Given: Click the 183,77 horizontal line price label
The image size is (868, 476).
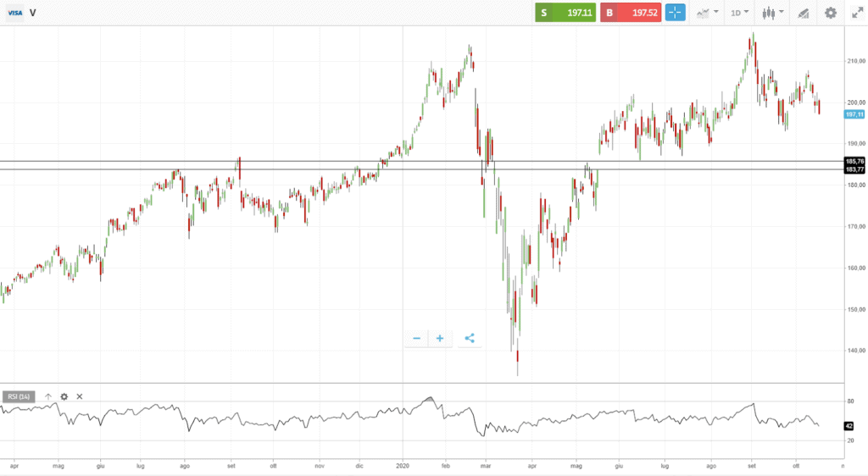Looking at the screenshot, I should tap(854, 169).
